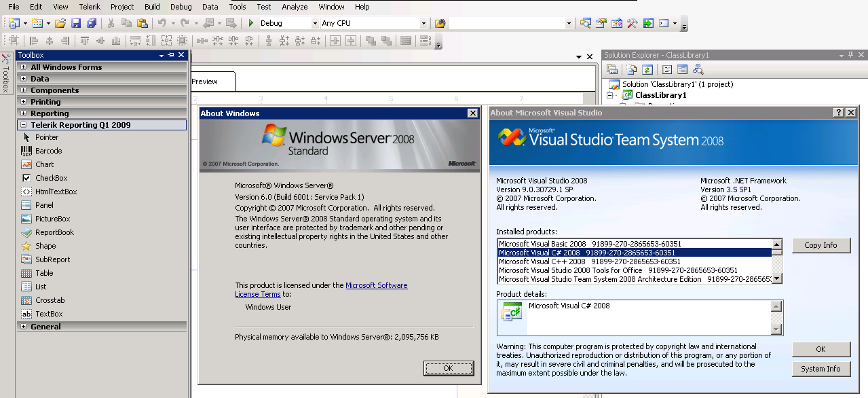The width and height of the screenshot is (868, 398).
Task: Select the Shape star toolbox item
Action: click(102, 246)
